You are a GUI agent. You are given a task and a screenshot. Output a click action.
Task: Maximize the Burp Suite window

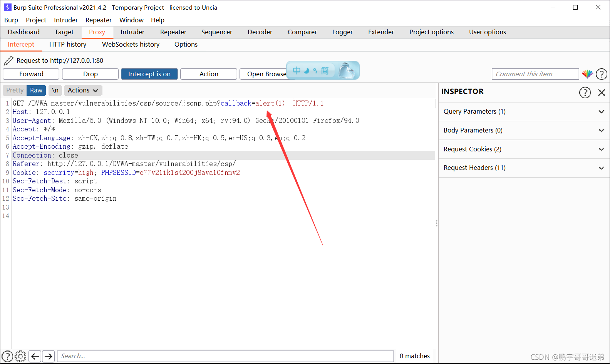coord(575,7)
